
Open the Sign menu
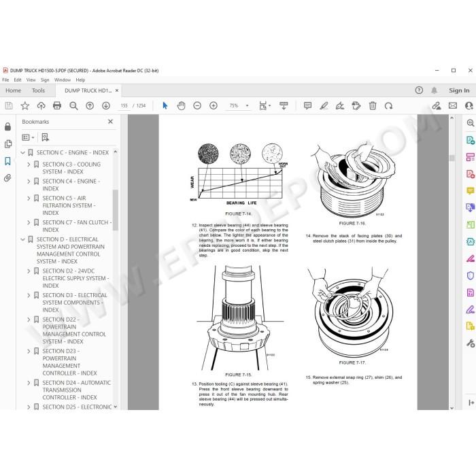[45, 80]
